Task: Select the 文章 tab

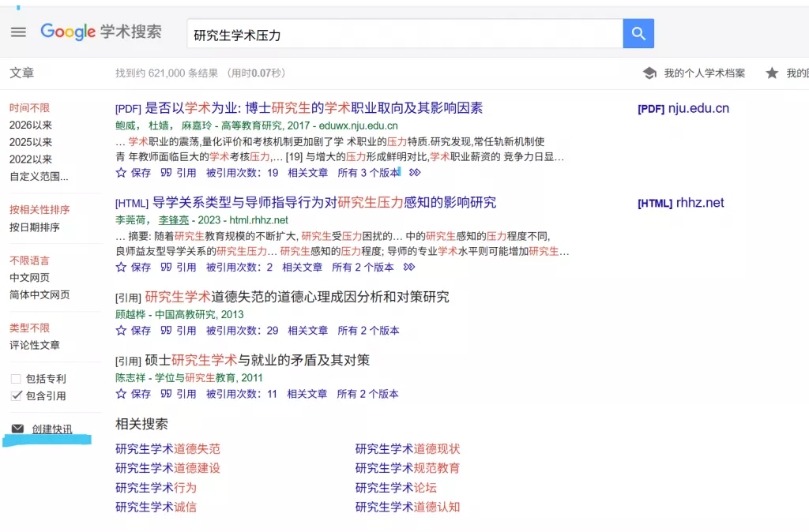Action: tap(22, 73)
